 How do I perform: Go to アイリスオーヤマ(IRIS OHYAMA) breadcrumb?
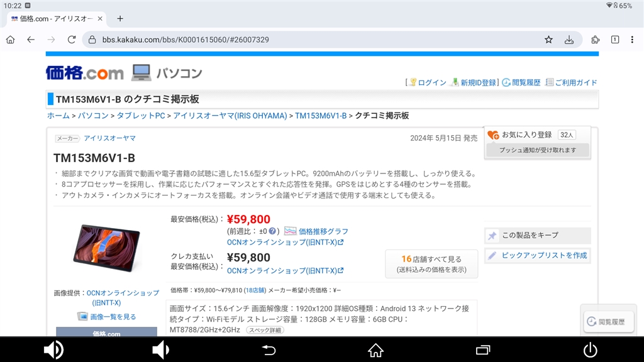click(230, 116)
